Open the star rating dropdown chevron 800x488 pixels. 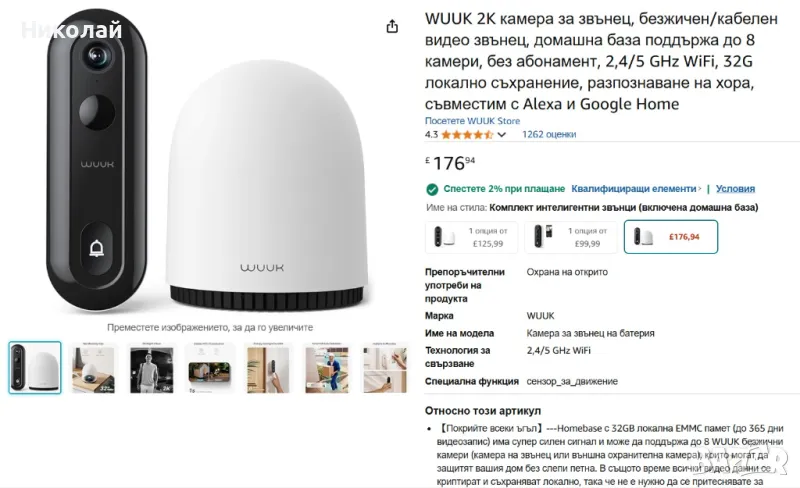click(x=502, y=135)
